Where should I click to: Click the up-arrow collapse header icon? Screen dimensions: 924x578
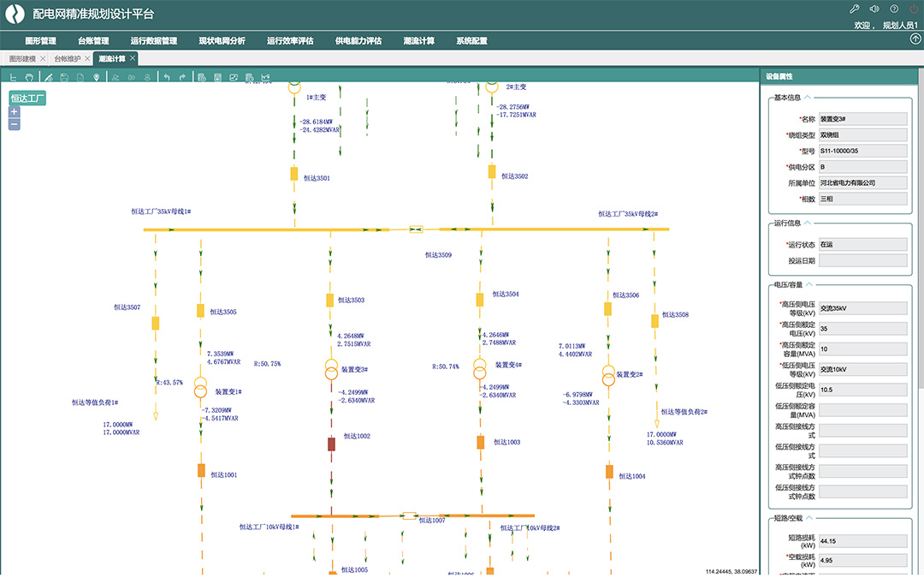(x=915, y=39)
